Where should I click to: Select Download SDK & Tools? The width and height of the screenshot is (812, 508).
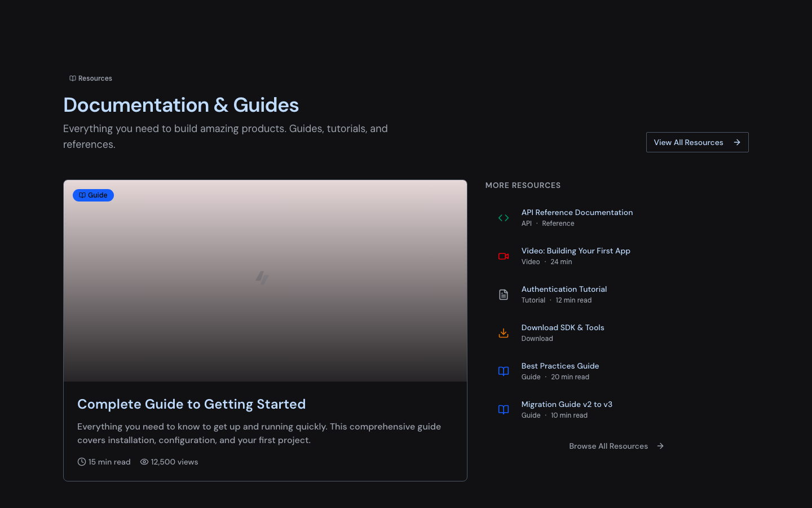pyautogui.click(x=563, y=328)
